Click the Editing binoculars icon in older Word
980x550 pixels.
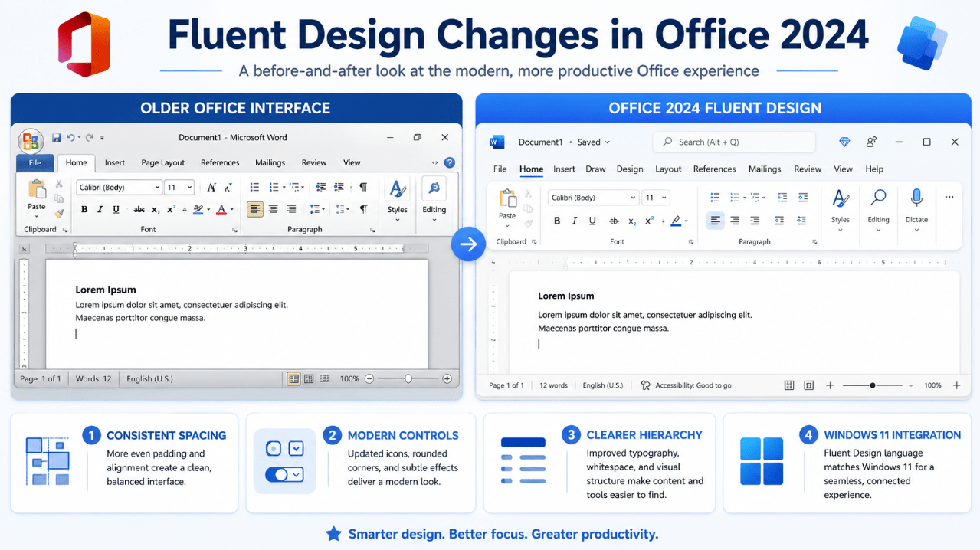click(434, 188)
